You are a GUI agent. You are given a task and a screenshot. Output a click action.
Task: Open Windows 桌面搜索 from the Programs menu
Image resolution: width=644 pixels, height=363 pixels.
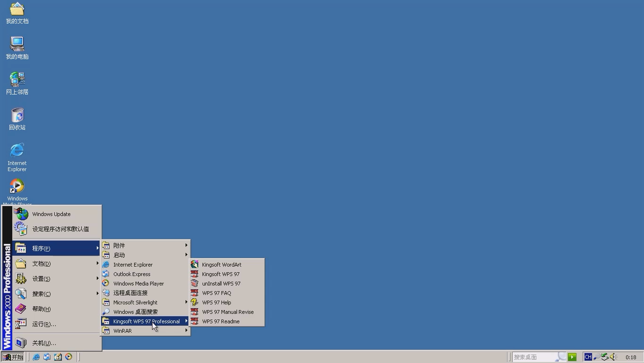[x=145, y=311]
